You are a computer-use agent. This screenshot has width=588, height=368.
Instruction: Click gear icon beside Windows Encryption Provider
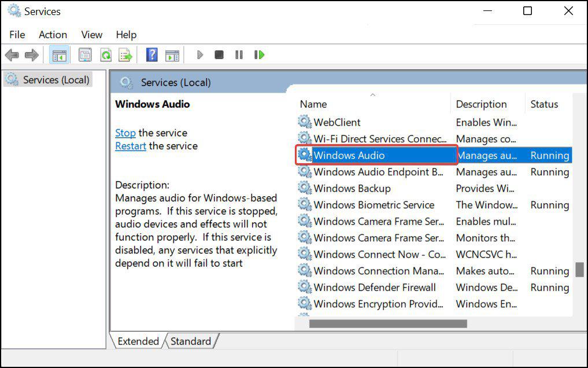click(305, 303)
